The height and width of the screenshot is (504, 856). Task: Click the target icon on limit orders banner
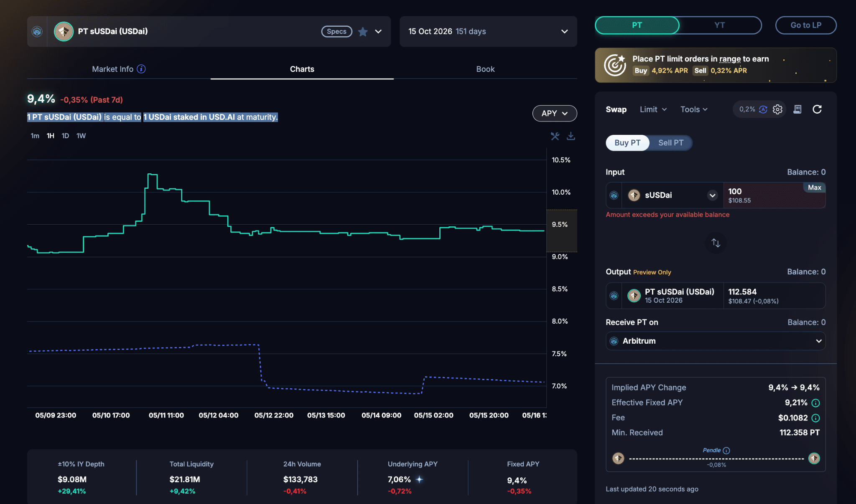(615, 65)
